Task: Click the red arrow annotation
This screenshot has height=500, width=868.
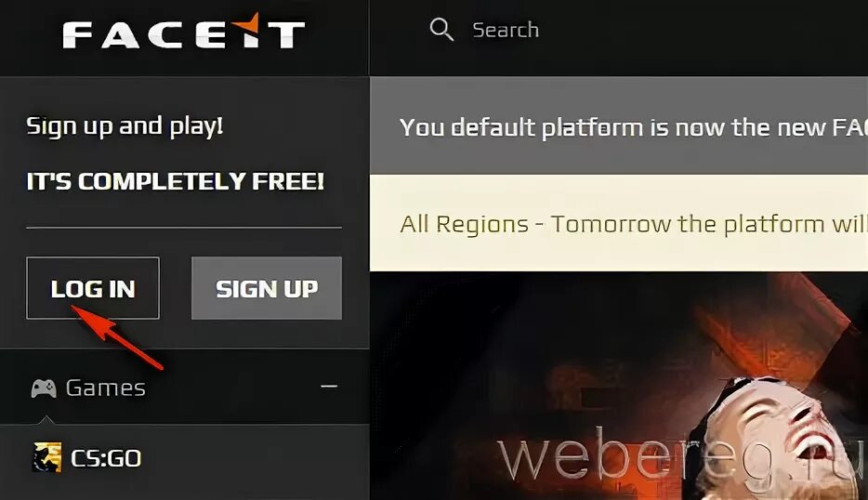Action: pyautogui.click(x=117, y=336)
